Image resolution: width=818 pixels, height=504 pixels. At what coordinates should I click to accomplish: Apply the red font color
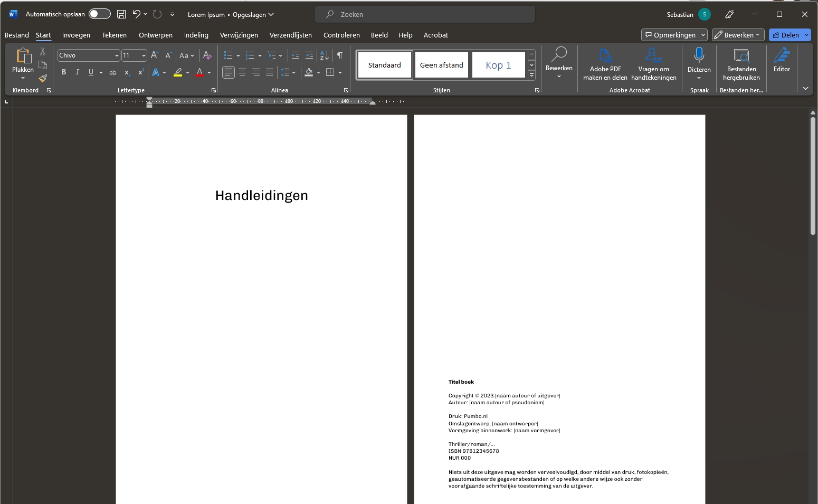(199, 72)
